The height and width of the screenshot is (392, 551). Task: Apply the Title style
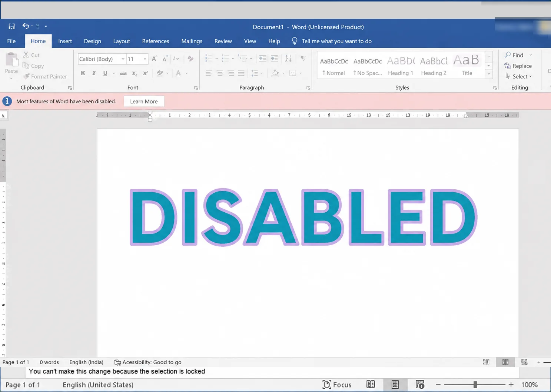(x=467, y=66)
